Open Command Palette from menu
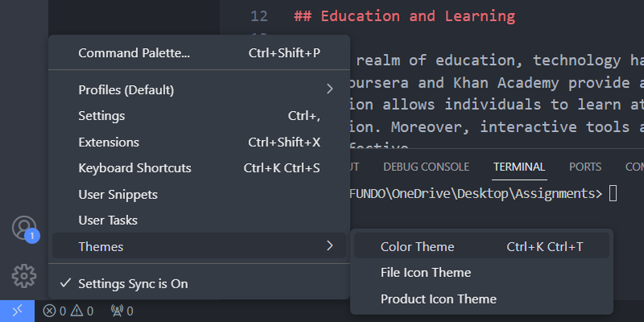Viewport: 644px width, 322px height. point(134,53)
